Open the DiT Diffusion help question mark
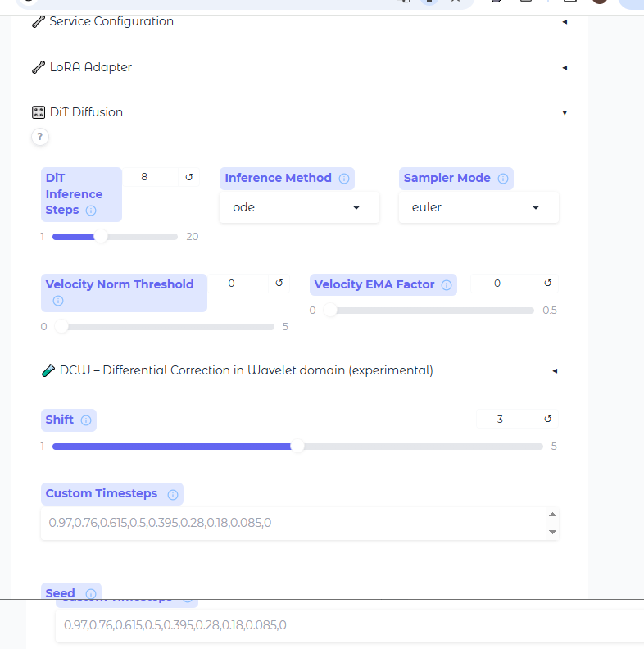Viewport: 644px width, 649px height. click(39, 137)
